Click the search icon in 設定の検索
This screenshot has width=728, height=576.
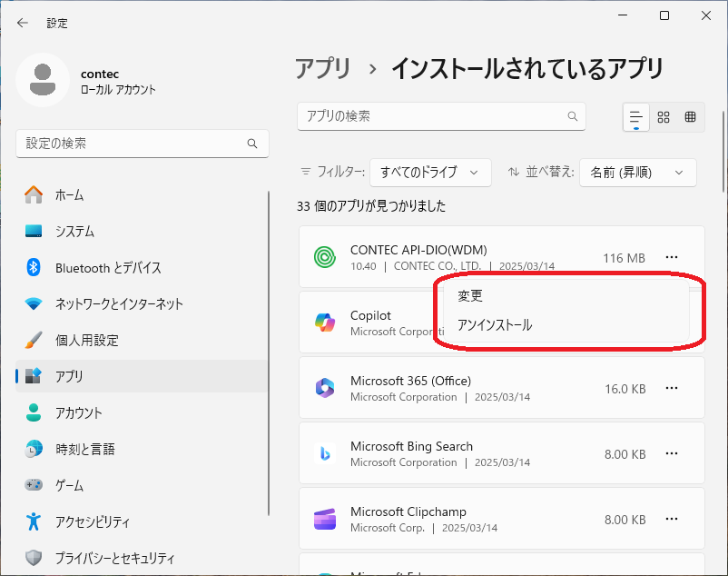[x=252, y=144]
